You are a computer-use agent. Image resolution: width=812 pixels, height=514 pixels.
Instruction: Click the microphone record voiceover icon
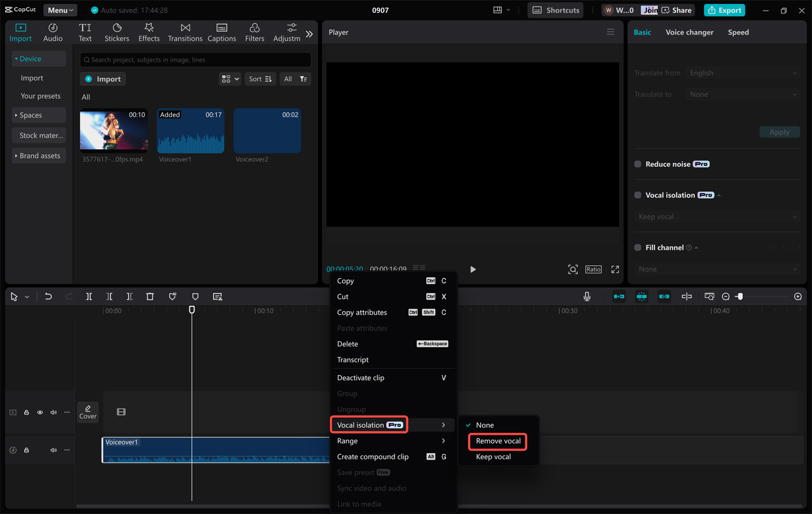pos(587,296)
